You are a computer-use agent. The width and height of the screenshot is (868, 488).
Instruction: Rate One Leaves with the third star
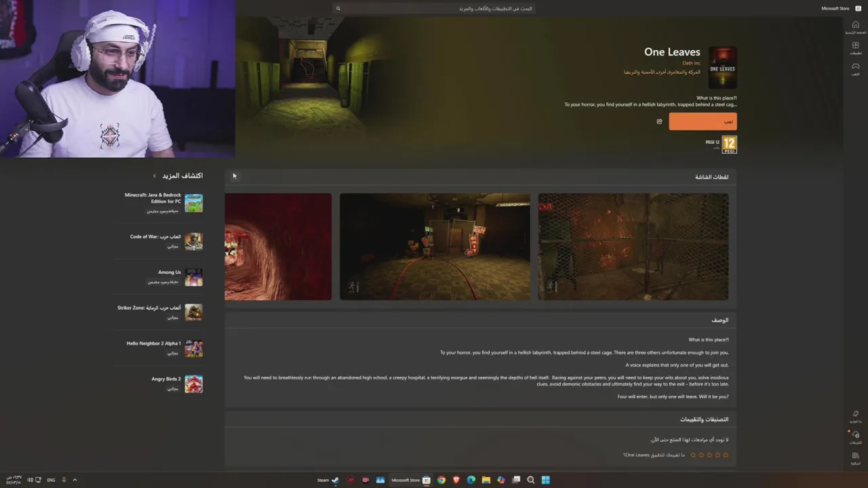click(x=709, y=455)
